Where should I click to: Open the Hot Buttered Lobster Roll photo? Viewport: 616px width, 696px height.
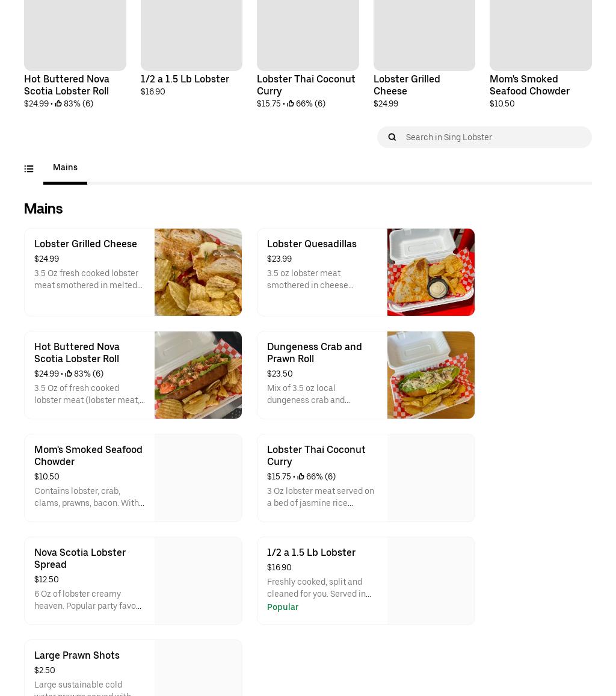[x=198, y=375]
